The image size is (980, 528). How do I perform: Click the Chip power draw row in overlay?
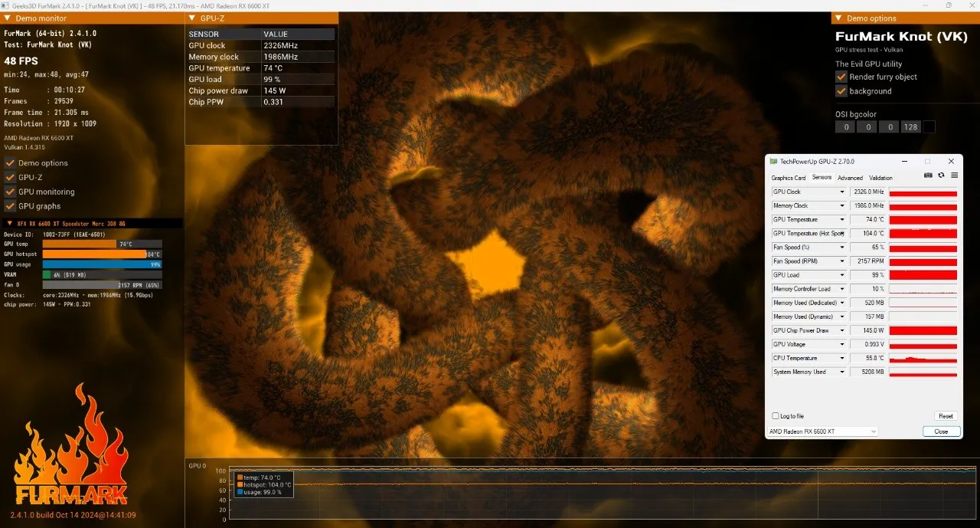coord(260,90)
